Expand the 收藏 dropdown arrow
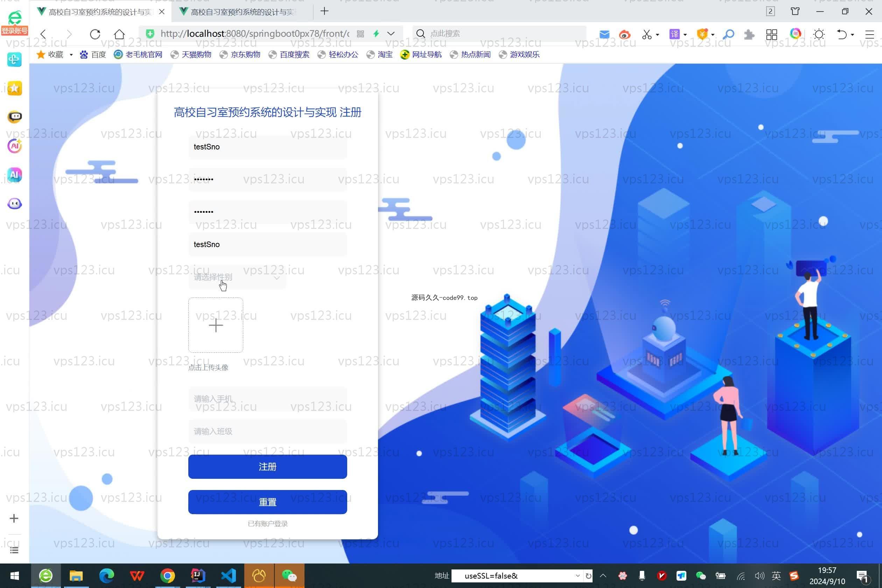This screenshot has height=588, width=882. pos(71,55)
